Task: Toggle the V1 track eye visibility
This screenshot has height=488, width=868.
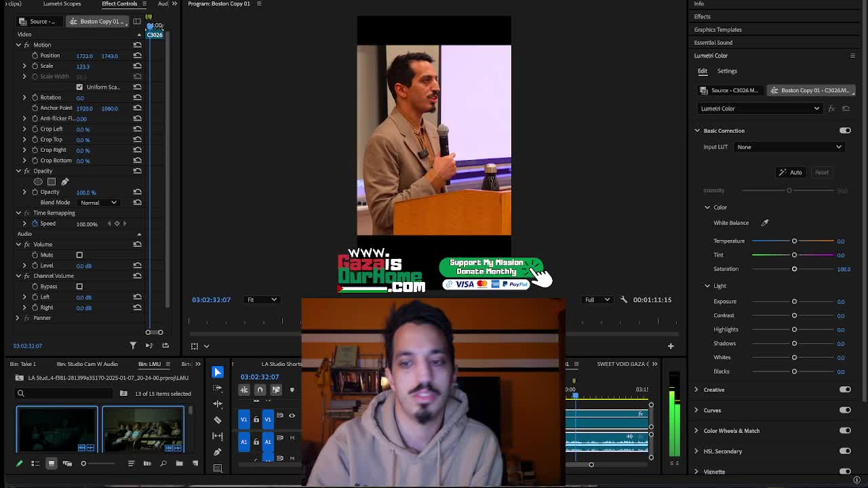Action: [292, 415]
